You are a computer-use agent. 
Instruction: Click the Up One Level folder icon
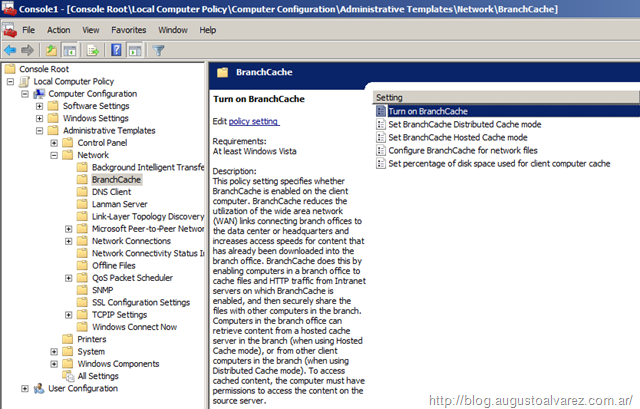click(x=51, y=48)
